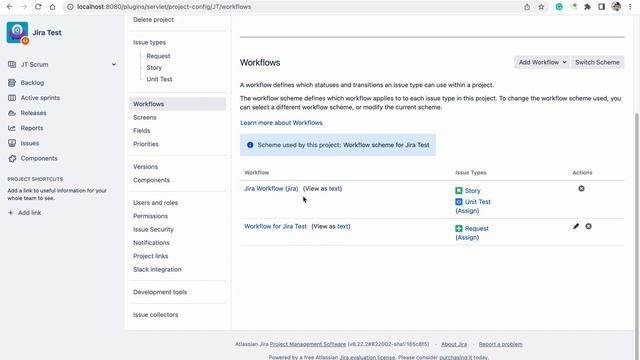
Task: View Jira Workflow (jira) as text
Action: pyautogui.click(x=335, y=189)
